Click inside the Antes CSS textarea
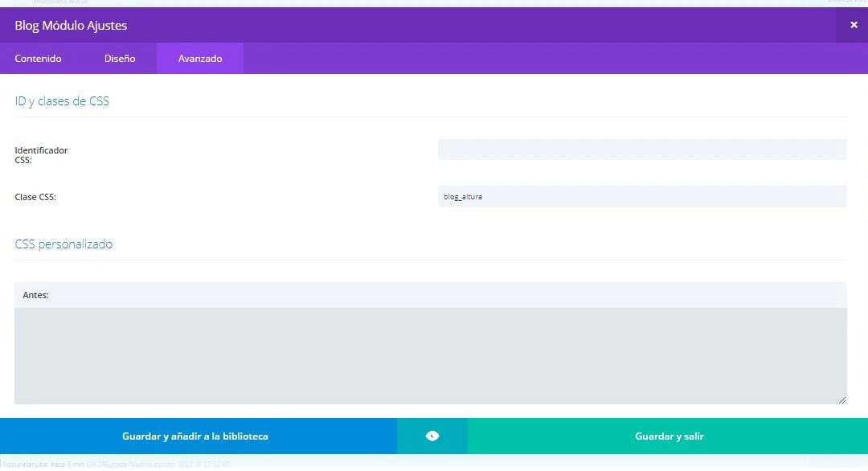868x471 pixels. [430, 355]
